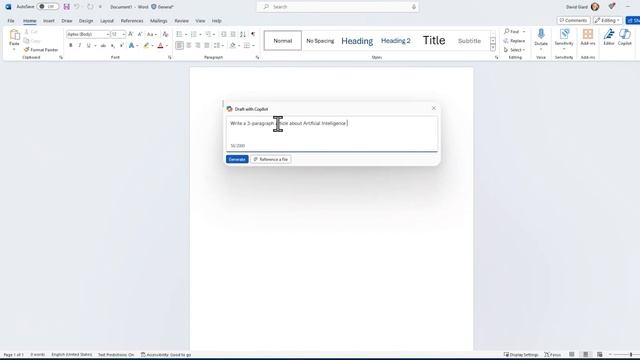Launch the Editor proofing tool

(x=609, y=37)
